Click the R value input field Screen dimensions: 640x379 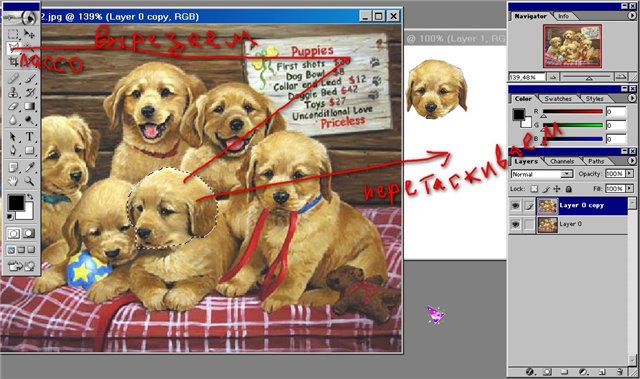point(616,111)
